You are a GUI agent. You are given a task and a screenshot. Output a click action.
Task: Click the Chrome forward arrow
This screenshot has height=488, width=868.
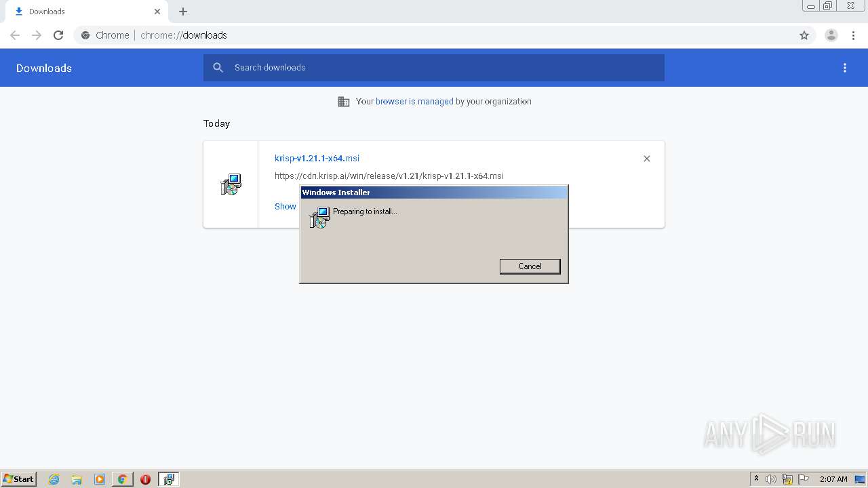click(x=37, y=35)
